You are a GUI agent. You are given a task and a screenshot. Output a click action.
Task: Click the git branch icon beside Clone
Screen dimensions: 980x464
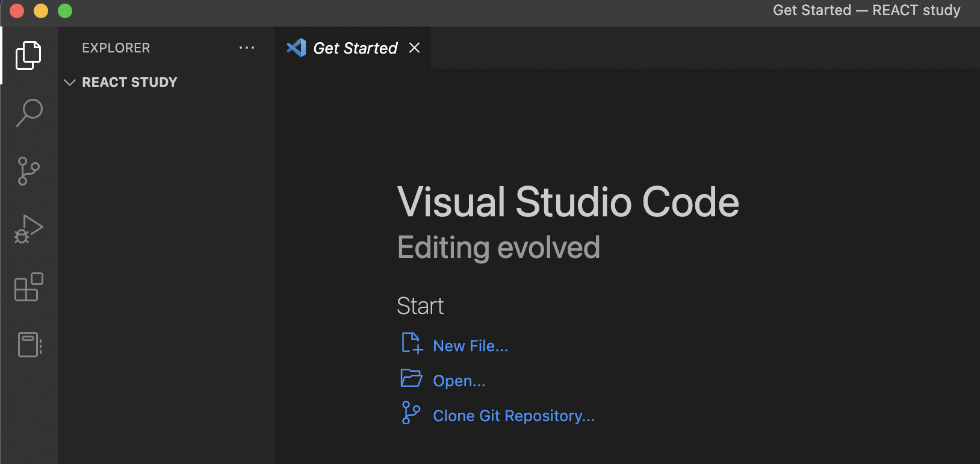tap(411, 413)
